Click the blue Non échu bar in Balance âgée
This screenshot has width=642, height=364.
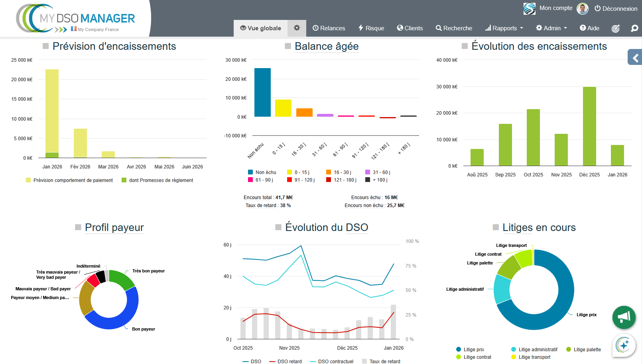coord(262,92)
